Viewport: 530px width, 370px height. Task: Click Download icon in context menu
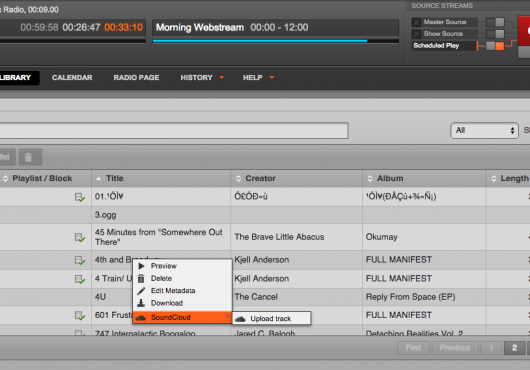[x=141, y=303]
